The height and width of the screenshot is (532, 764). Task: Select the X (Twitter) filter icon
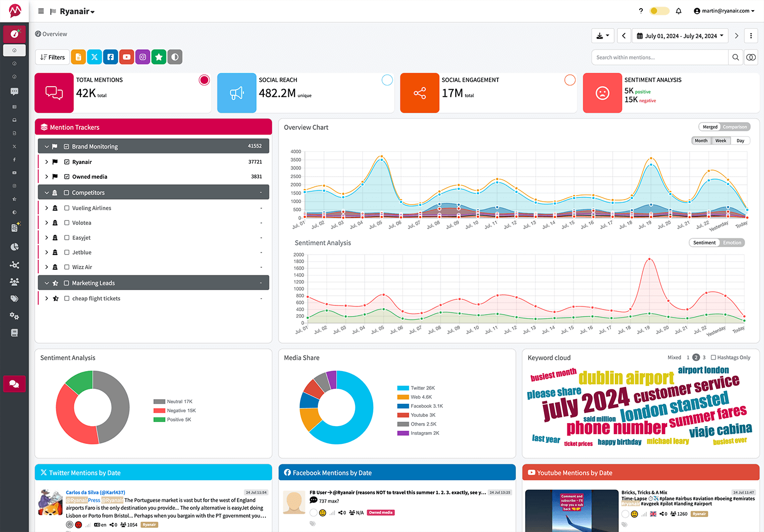click(x=94, y=57)
